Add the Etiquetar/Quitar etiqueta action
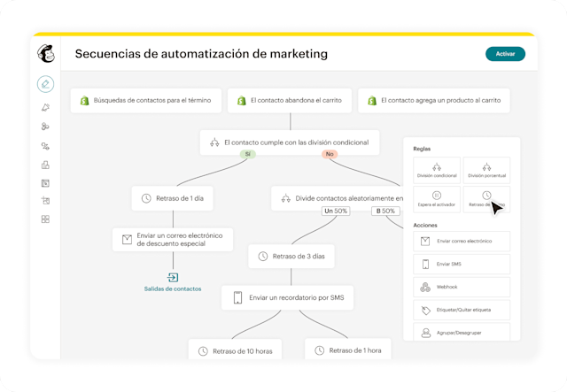Viewport: 567px width, 392px height. [x=462, y=310]
